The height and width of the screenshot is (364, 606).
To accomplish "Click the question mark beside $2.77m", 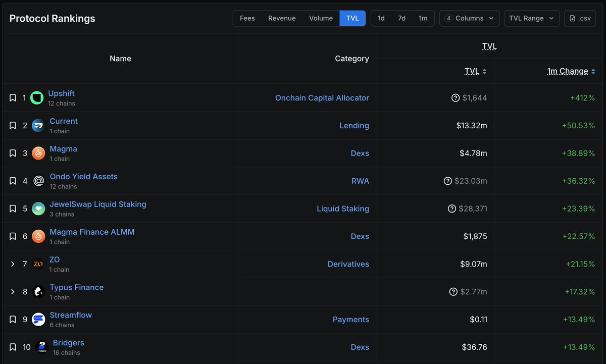I will click(x=453, y=292).
